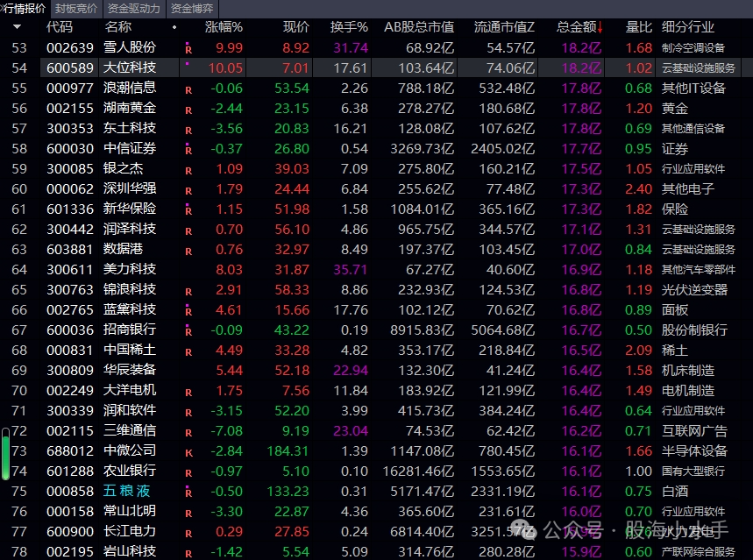
Task: Click the R flag icon of 招商银行
Action: [188, 330]
